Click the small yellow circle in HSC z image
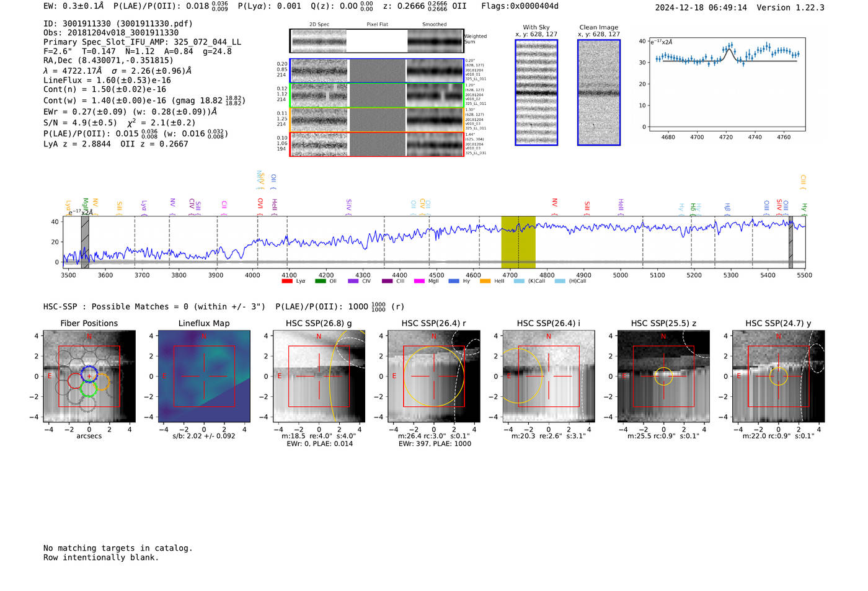The height and width of the screenshot is (591, 868). pos(663,376)
